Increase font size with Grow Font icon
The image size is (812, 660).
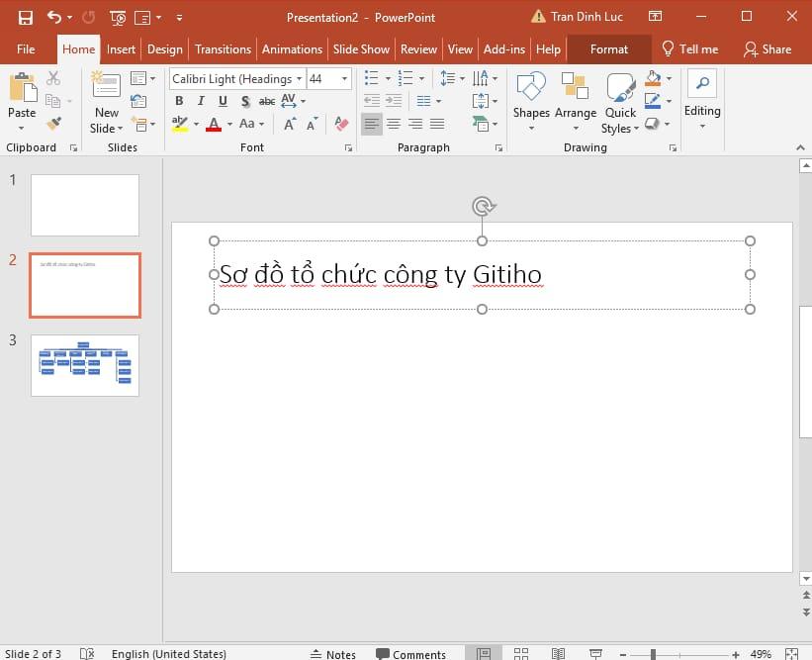click(x=288, y=124)
